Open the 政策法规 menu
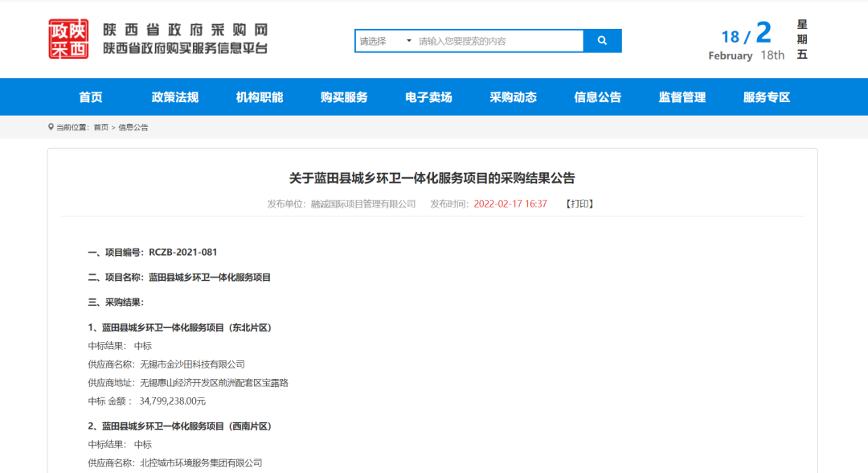The image size is (868, 473). [x=174, y=97]
